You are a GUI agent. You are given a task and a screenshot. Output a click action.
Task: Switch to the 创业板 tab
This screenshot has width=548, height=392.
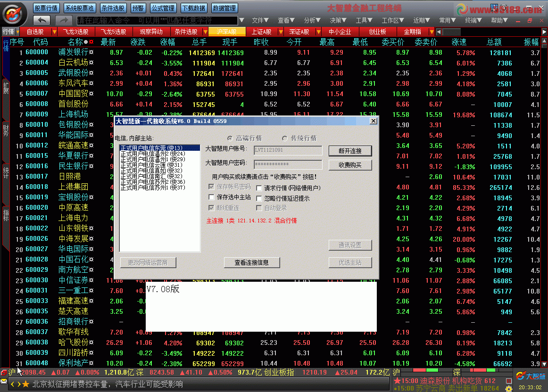coord(377,32)
